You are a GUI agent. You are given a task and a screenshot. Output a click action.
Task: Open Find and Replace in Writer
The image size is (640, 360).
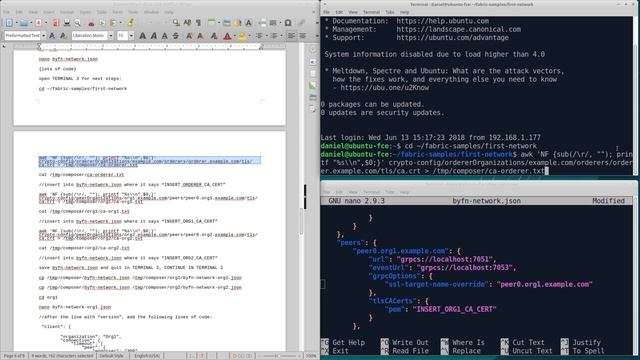coord(176,23)
